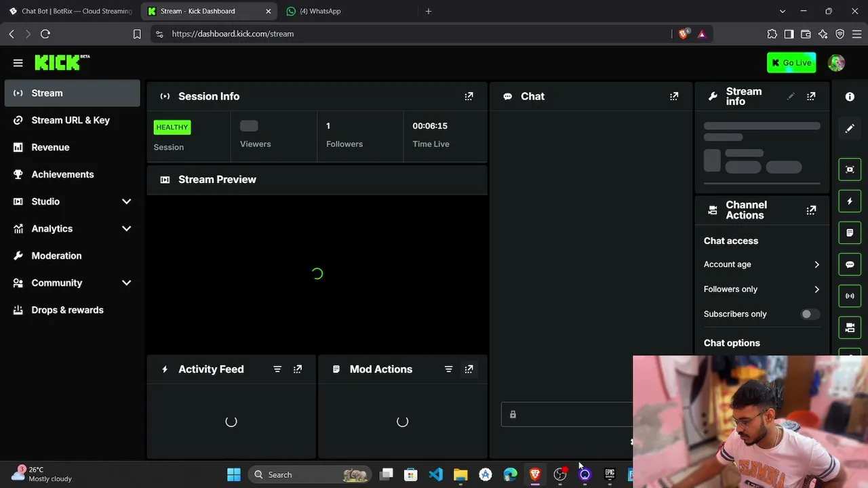Pop out the Chat panel
868x488 pixels.
(x=674, y=96)
